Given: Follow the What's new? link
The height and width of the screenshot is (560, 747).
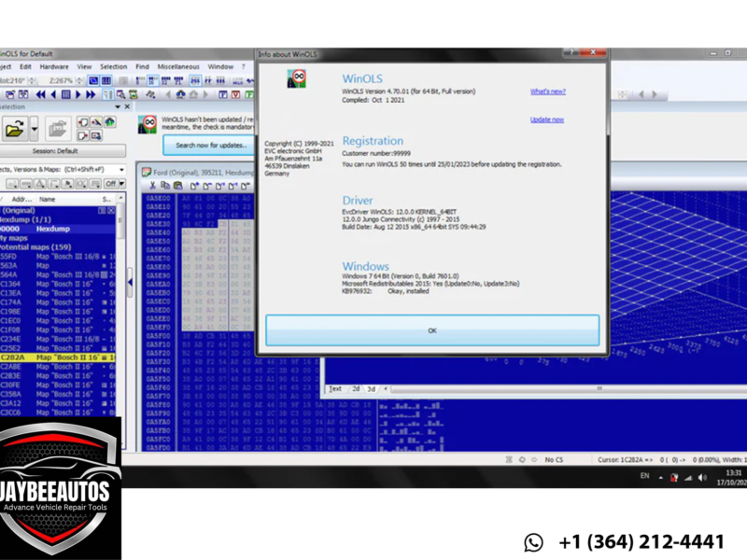Looking at the screenshot, I should 547,91.
